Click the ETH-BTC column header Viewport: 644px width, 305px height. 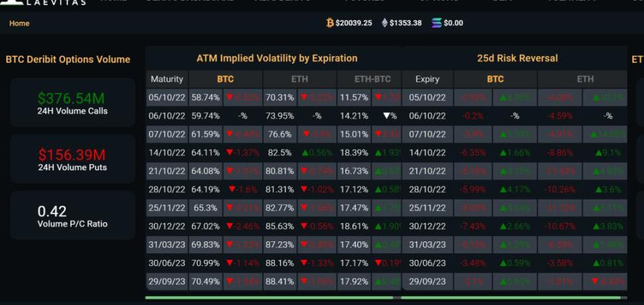[x=372, y=79]
